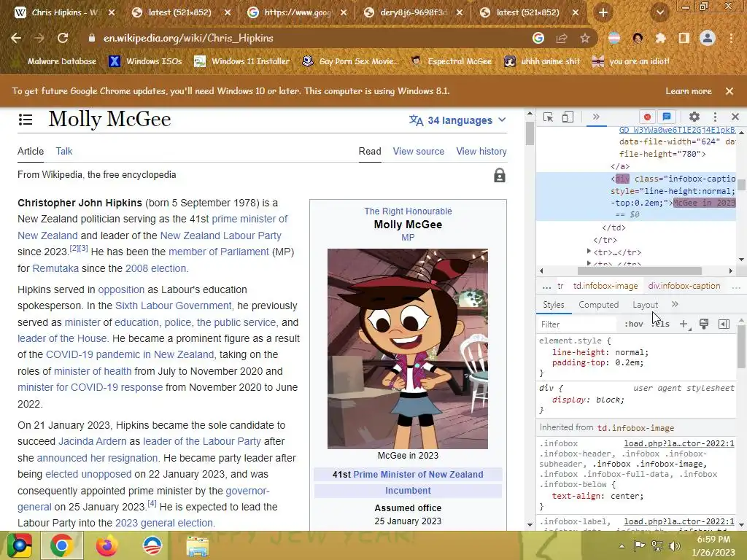The width and height of the screenshot is (747, 560).
Task: Open Sixth Labour Government link
Action: click(x=174, y=306)
